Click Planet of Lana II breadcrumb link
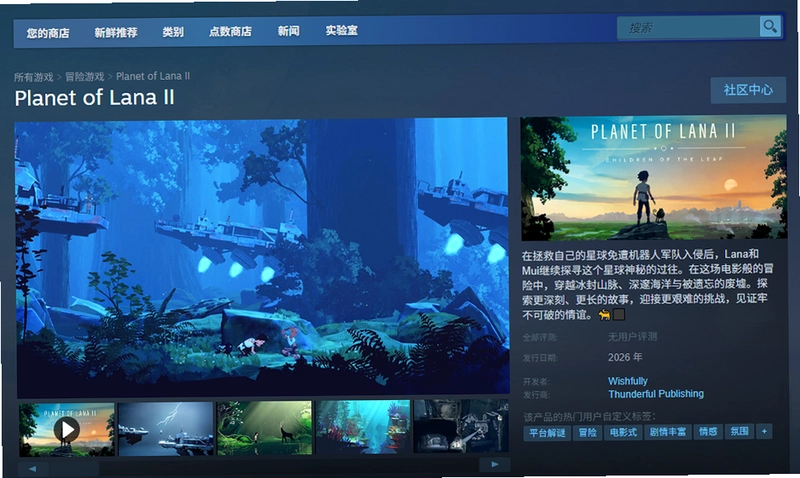The image size is (800, 478). [x=153, y=76]
